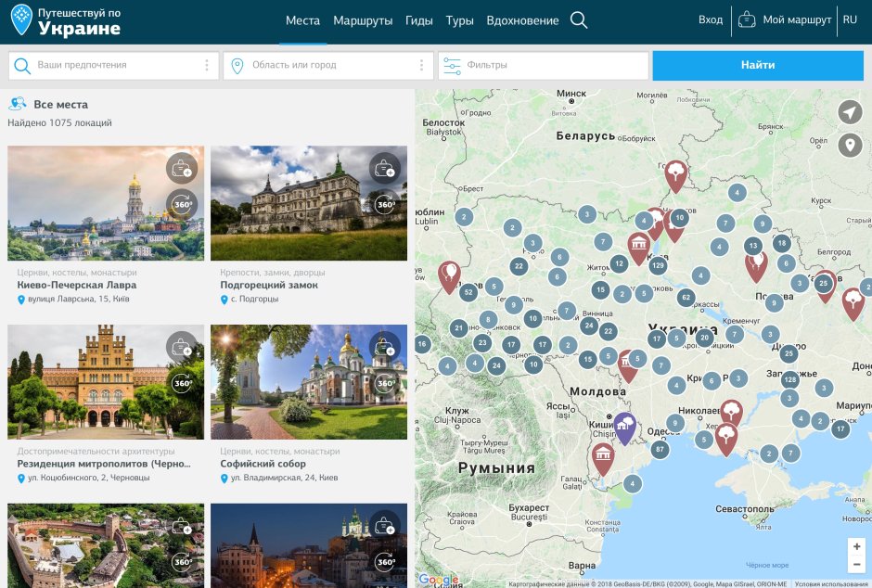Click the cluster marker labeled 87 near Odessa

click(660, 449)
